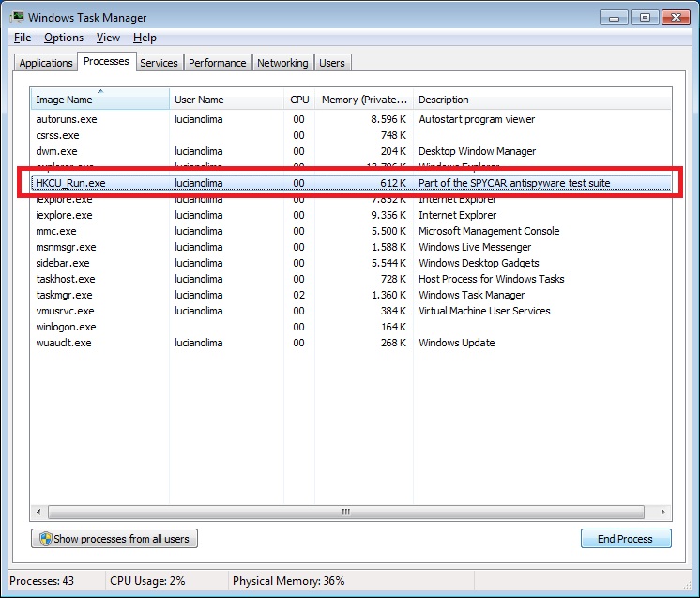
Task: Click the 'Windows Live Messenger' description
Action: click(x=475, y=247)
